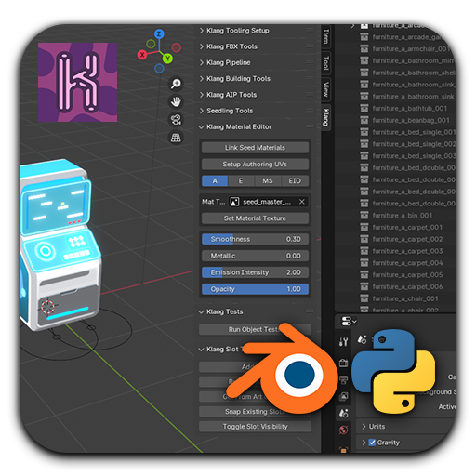The image size is (476, 476).
Task: Switch to the Klang sidebar tab
Action: 326,117
